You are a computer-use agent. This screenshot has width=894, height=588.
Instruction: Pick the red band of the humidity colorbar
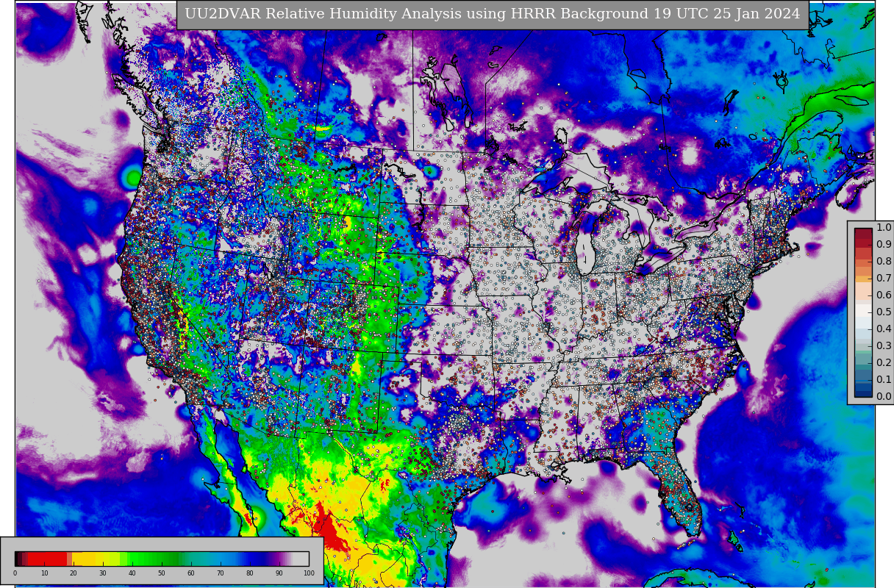click(x=47, y=559)
